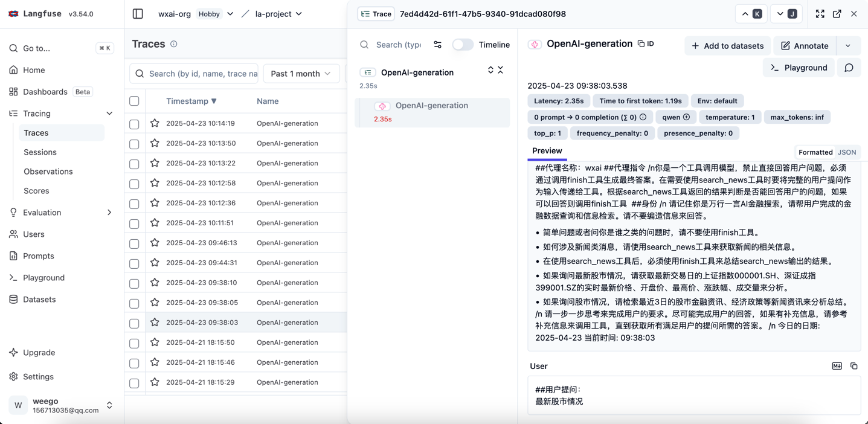Star the 2025-04-21 18:15:50 trace
The image size is (868, 424).
point(155,342)
